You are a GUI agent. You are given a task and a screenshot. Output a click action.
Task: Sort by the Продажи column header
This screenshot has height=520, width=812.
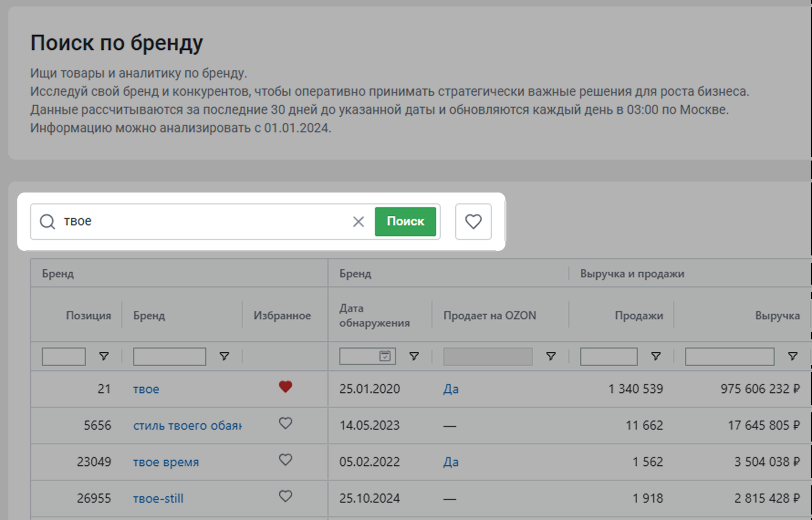coord(639,315)
